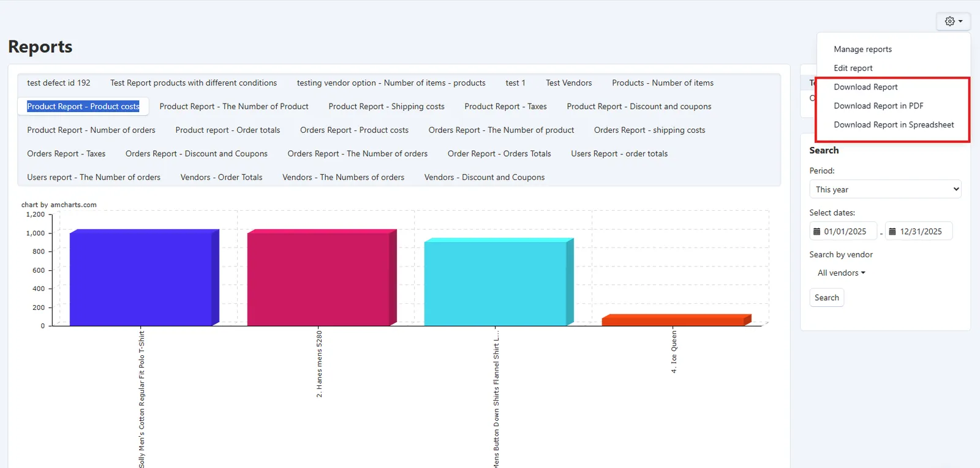Switch to Orders Report - Taxes
Image resolution: width=980 pixels, height=468 pixels.
coord(66,154)
